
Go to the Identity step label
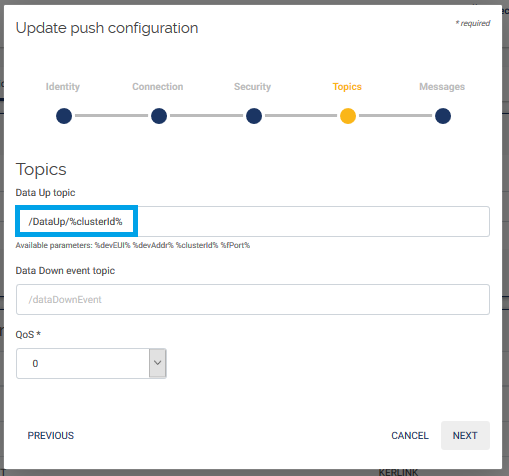[x=63, y=87]
